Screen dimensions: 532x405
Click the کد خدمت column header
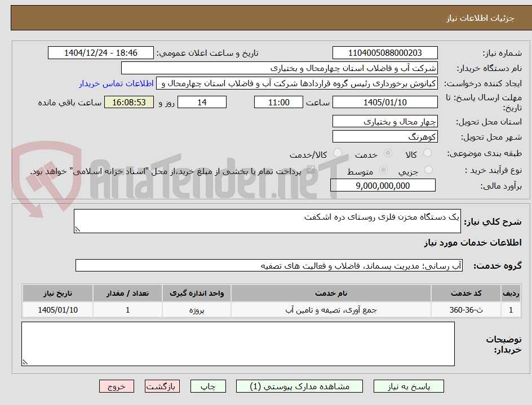pyautogui.click(x=466, y=293)
